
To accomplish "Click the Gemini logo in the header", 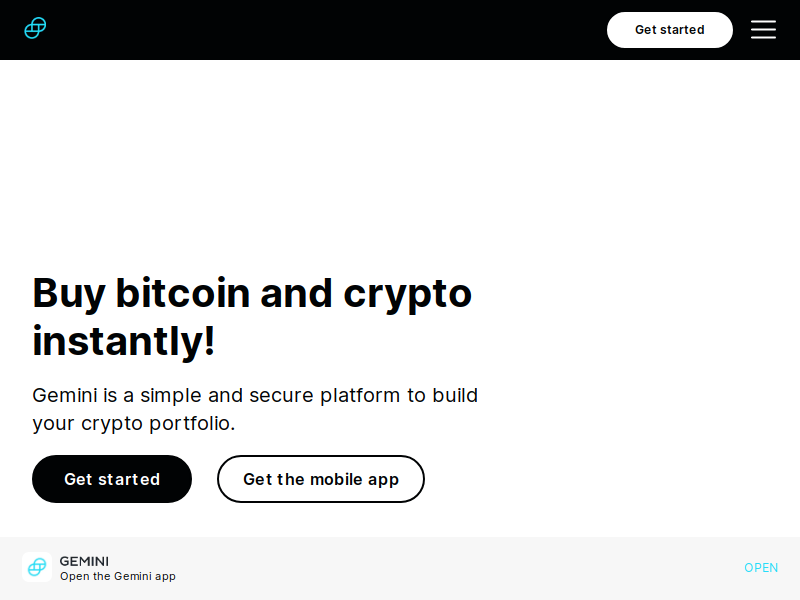I will (x=35, y=28).
